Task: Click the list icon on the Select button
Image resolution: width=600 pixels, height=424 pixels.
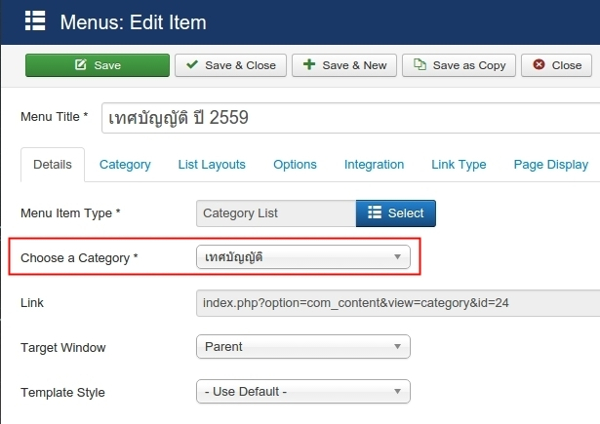Action: 375,212
